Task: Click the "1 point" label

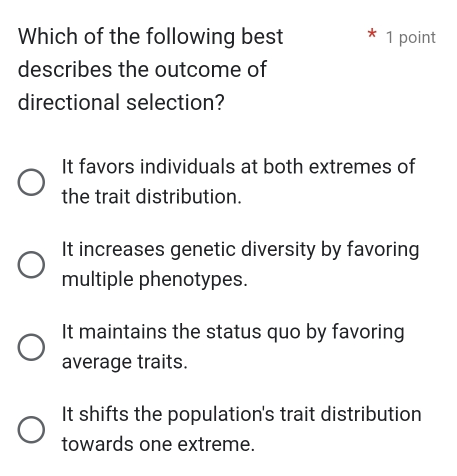Action: pyautogui.click(x=410, y=37)
